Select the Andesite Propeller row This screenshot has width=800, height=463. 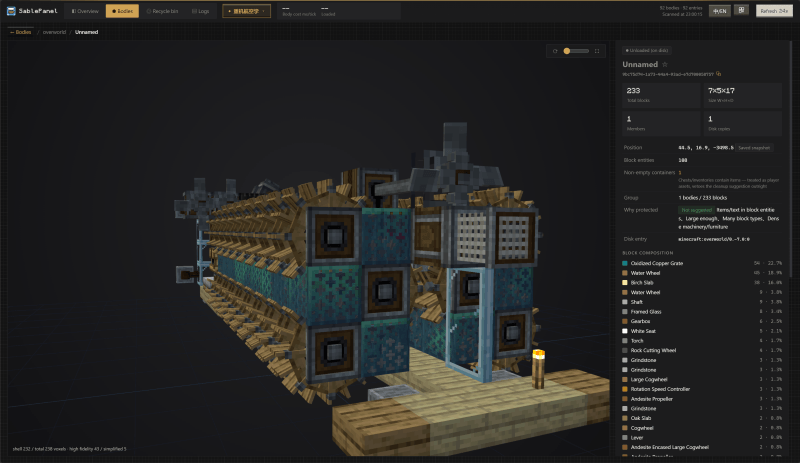(x=702, y=399)
